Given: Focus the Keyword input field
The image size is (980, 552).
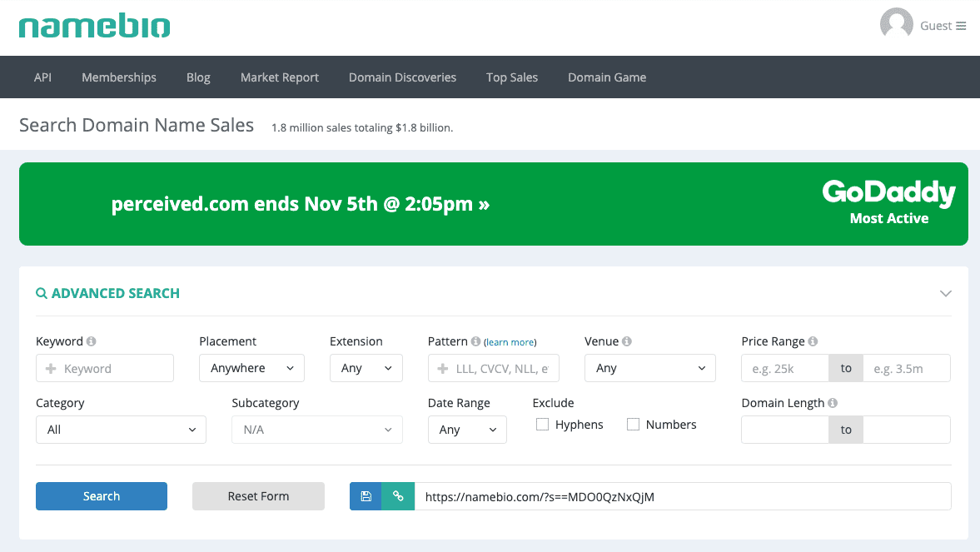Looking at the screenshot, I should pyautogui.click(x=105, y=368).
